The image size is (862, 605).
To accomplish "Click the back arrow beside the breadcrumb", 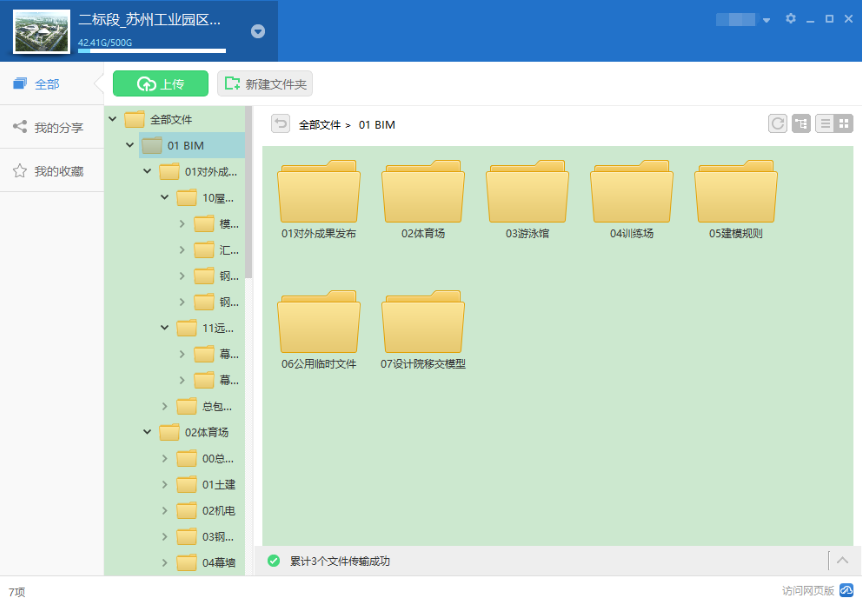I will pyautogui.click(x=281, y=124).
